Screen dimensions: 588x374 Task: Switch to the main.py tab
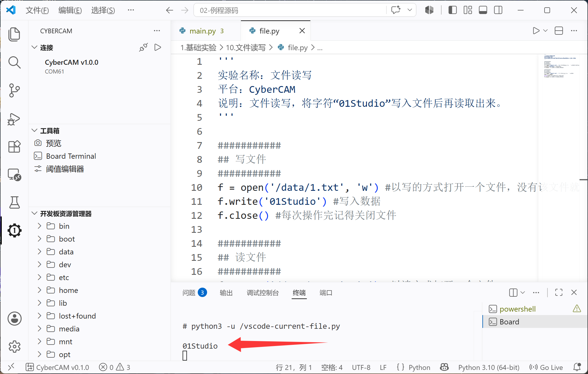click(202, 31)
